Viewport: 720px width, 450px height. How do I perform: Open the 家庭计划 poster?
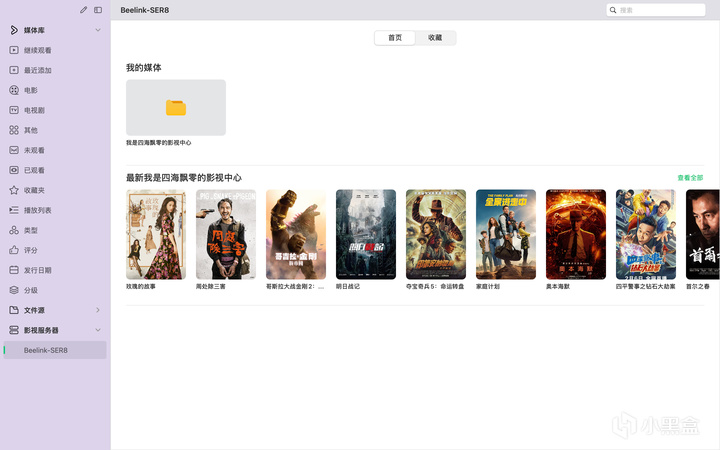(x=506, y=234)
